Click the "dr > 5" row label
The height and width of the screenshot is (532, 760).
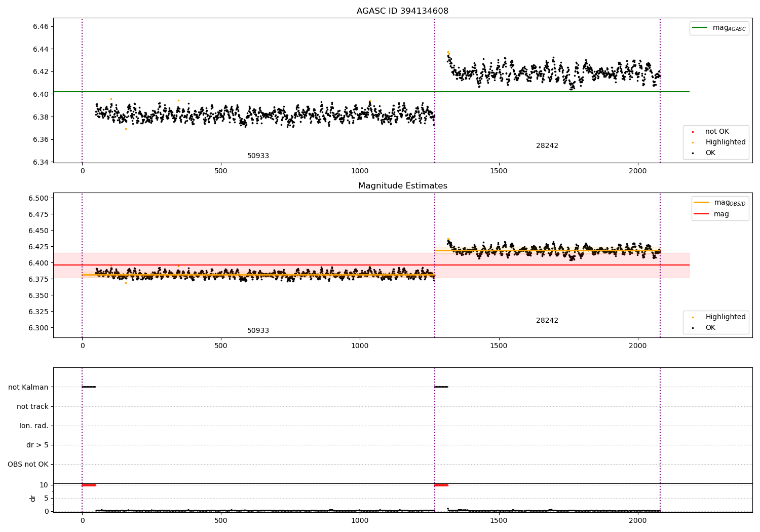37,445
